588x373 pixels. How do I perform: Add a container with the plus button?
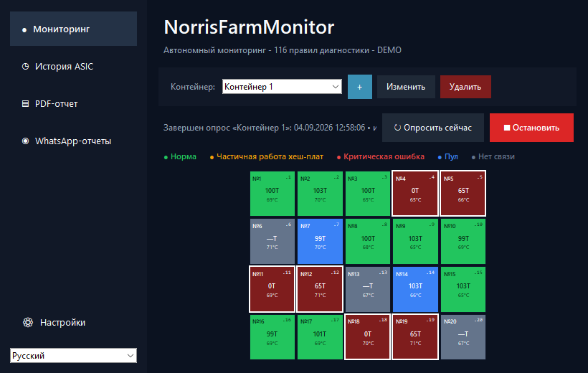pyautogui.click(x=360, y=87)
